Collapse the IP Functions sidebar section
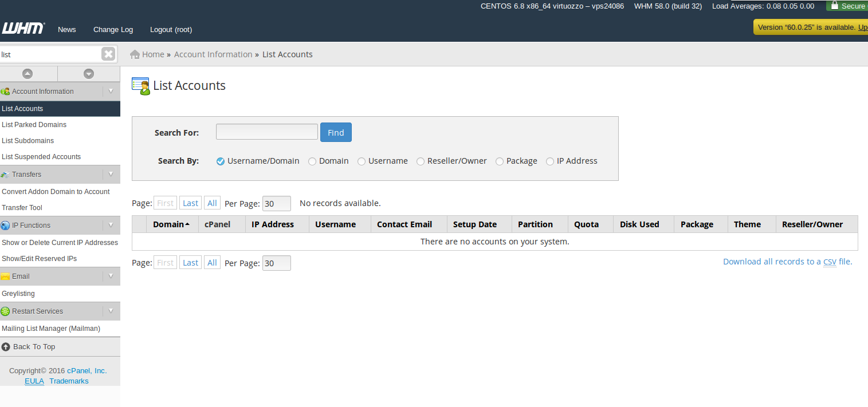The height and width of the screenshot is (407, 868). click(111, 226)
